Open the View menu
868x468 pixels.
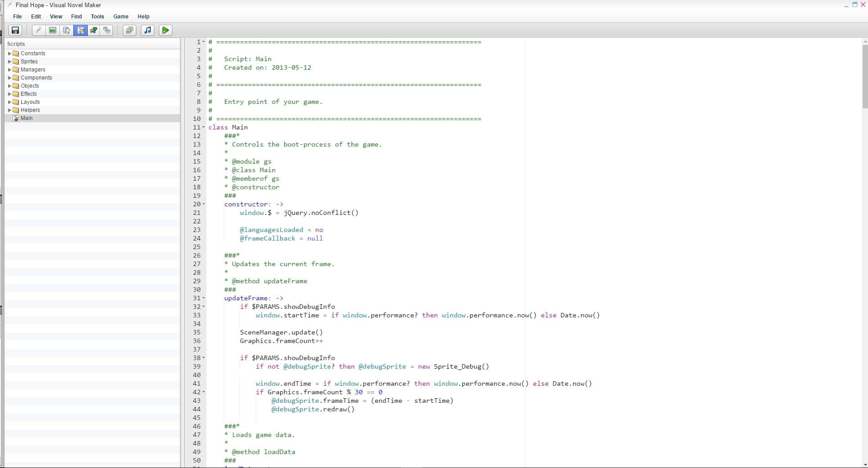tap(56, 16)
